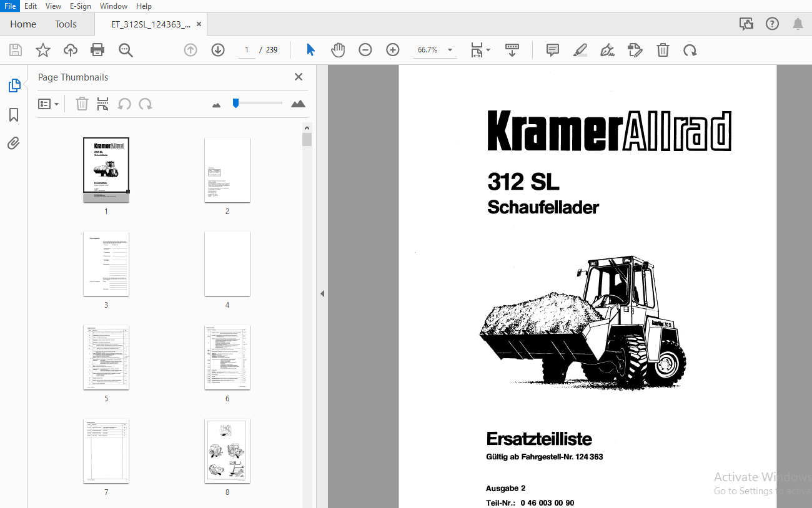812x508 pixels.
Task: Activate the hand pan tool
Action: pos(338,50)
